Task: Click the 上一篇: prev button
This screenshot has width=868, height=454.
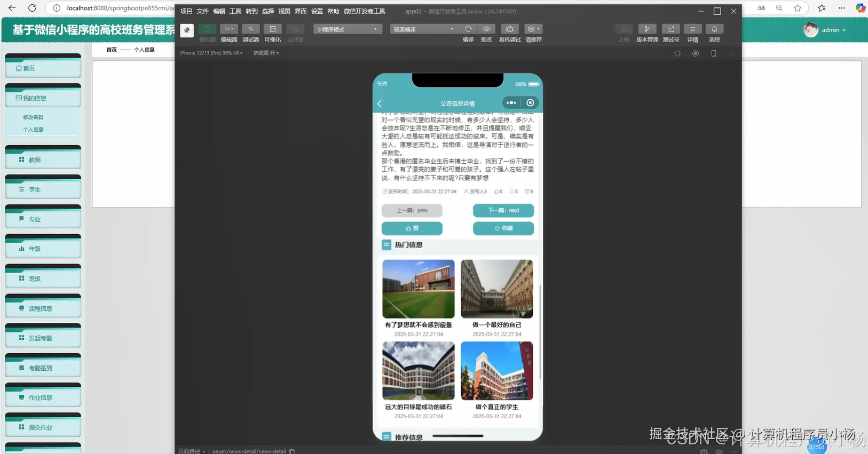Action: click(412, 210)
